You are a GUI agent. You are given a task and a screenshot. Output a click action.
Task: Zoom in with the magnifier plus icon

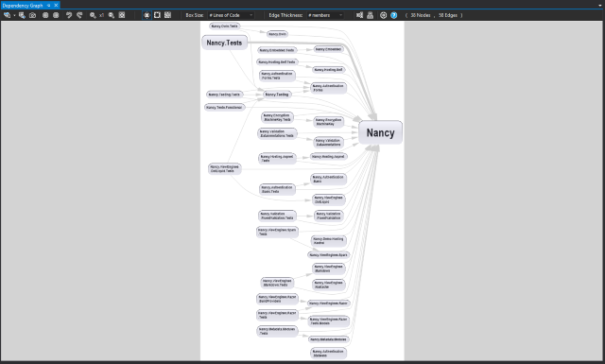tap(93, 15)
